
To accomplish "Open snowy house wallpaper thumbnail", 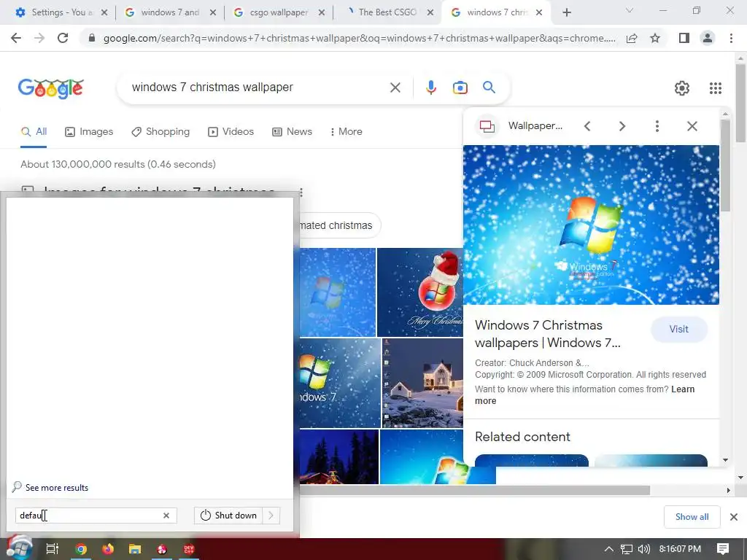I will [422, 384].
